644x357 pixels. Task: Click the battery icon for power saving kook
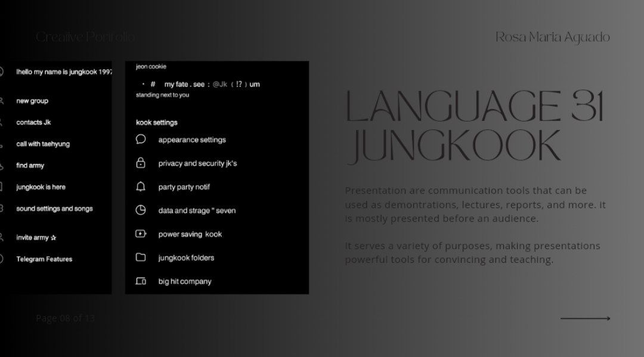pos(141,234)
